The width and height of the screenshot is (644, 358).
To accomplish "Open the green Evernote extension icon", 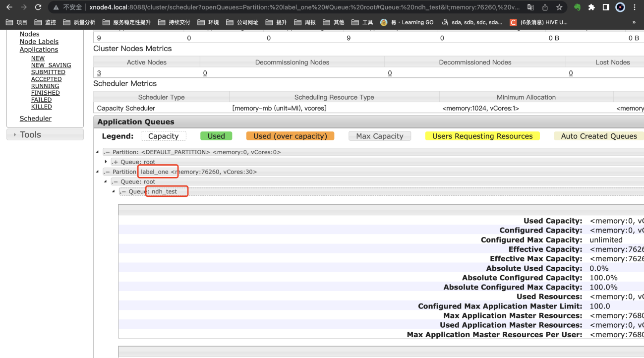I will pyautogui.click(x=577, y=7).
